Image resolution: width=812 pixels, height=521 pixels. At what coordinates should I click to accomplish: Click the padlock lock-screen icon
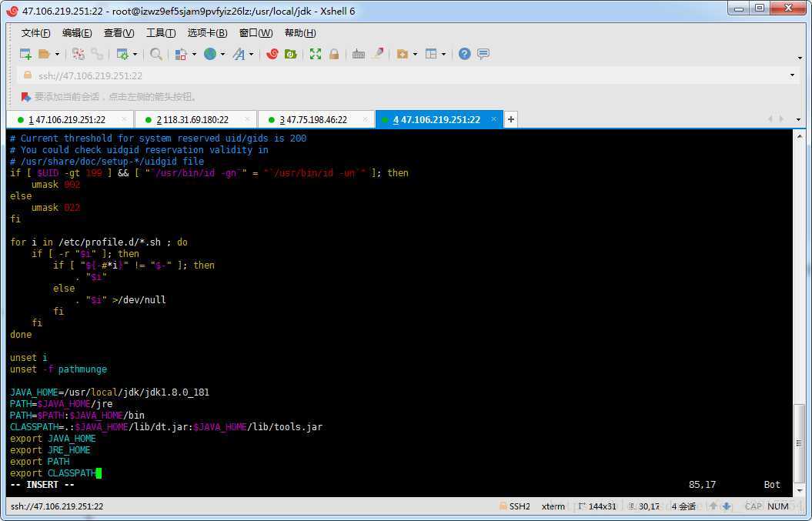[334, 54]
